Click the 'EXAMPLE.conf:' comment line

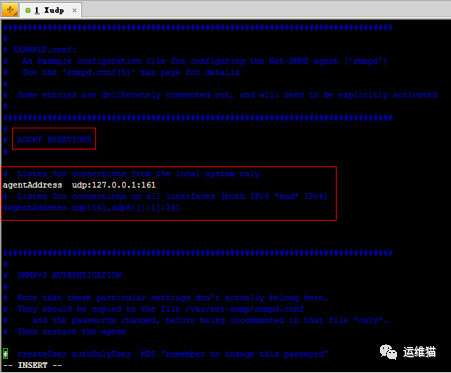pyautogui.click(x=40, y=50)
